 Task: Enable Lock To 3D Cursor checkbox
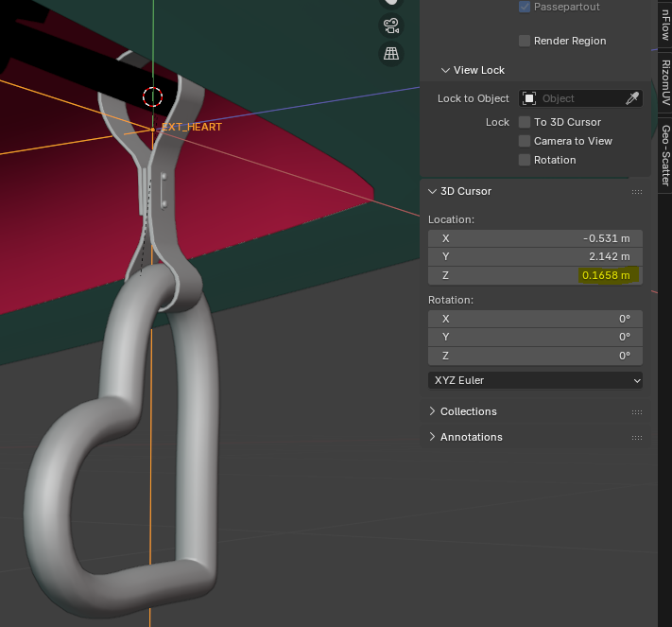525,122
